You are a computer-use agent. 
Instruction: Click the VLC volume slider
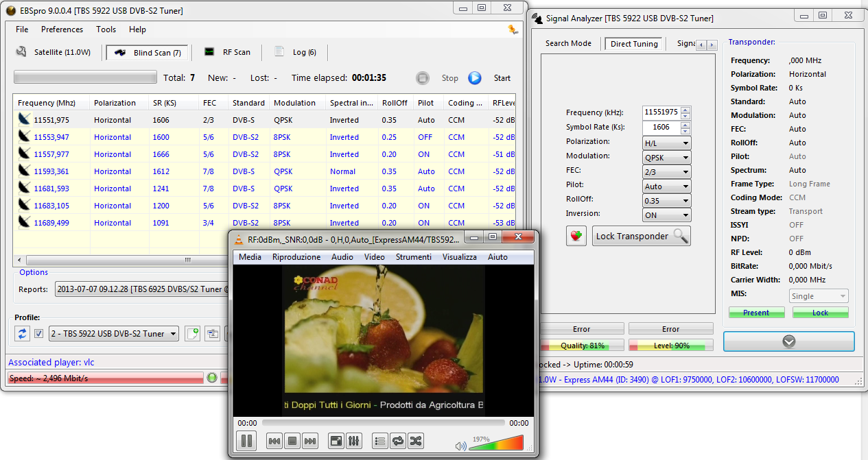496,443
